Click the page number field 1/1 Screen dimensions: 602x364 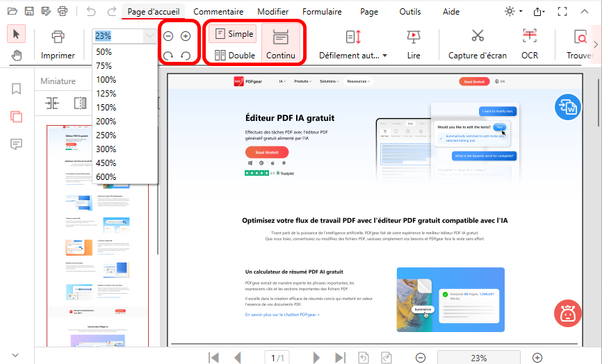277,358
